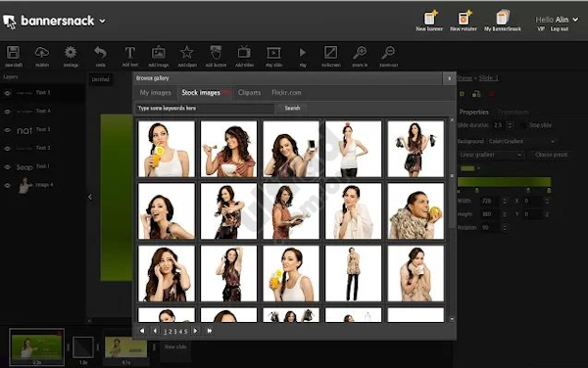588x368 pixels.
Task: Toggle visibility of Text 5 layer
Action: click(7, 93)
